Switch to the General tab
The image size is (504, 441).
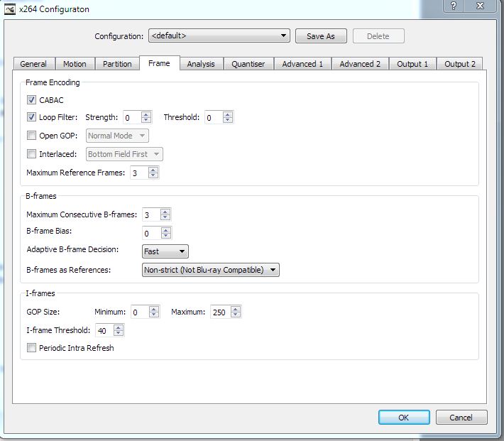click(33, 64)
